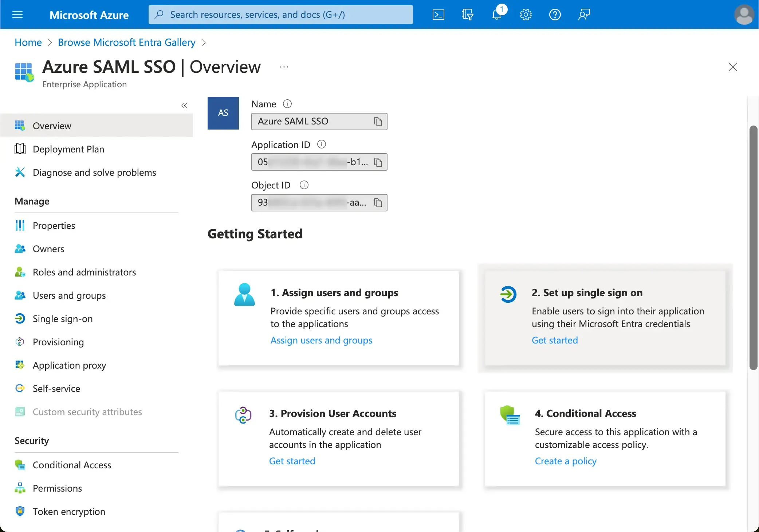Screen dimensions: 759x532
Task: Toggle the Name field copy icon
Action: (378, 121)
